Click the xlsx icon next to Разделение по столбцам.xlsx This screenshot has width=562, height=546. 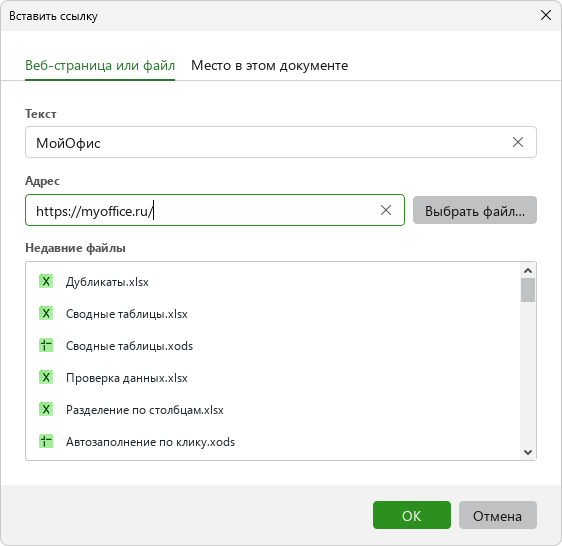coord(46,409)
